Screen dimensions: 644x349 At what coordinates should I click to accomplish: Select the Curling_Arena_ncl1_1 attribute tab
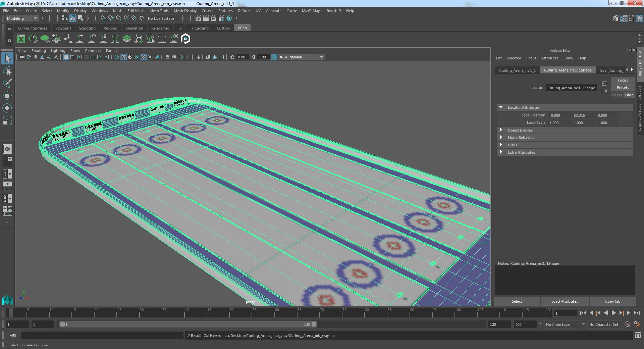pos(517,70)
